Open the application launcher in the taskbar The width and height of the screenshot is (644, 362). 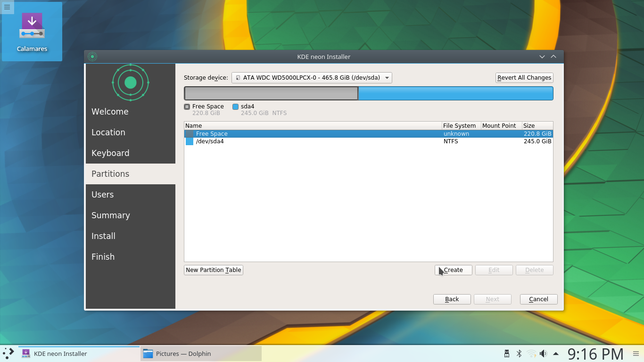pyautogui.click(x=8, y=354)
